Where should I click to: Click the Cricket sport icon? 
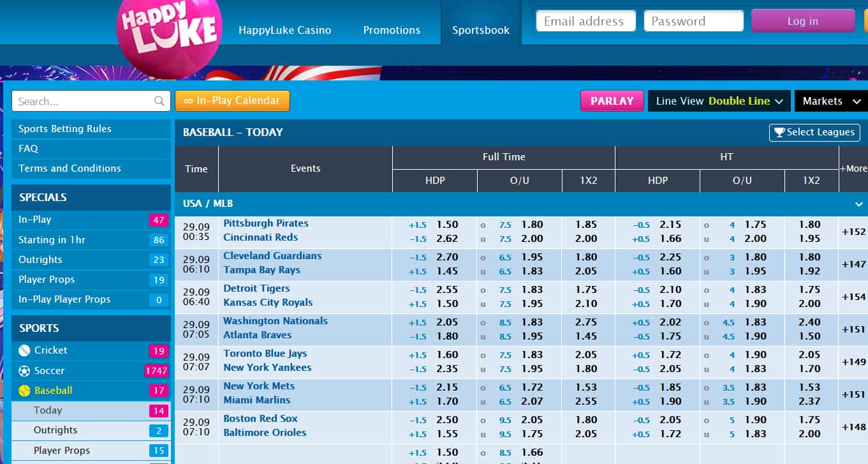[24, 350]
